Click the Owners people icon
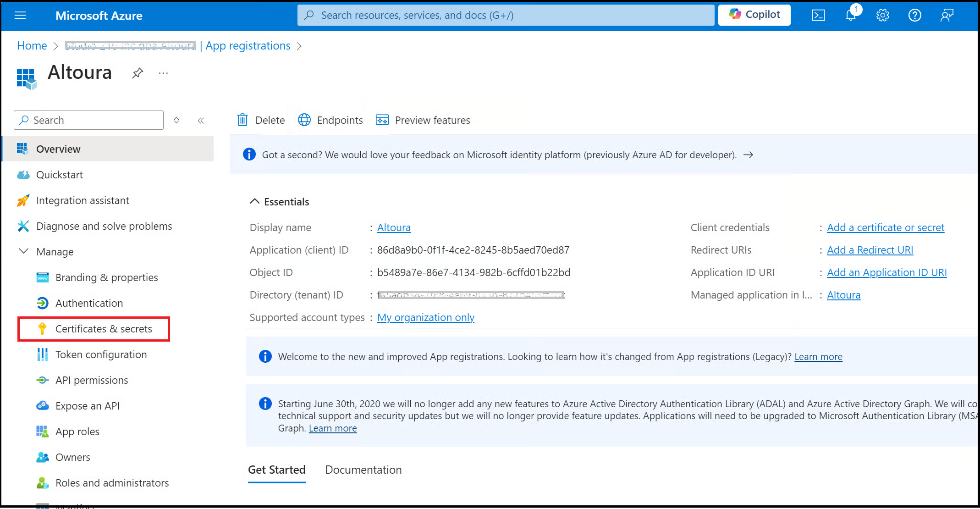 pyautogui.click(x=42, y=457)
